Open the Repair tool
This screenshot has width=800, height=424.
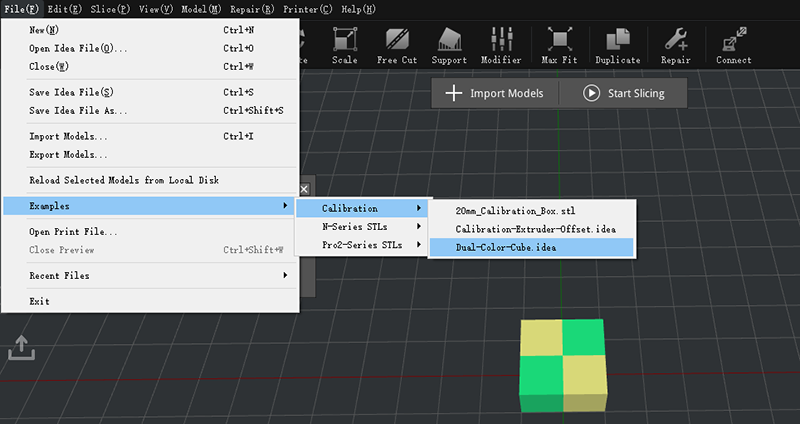(675, 45)
